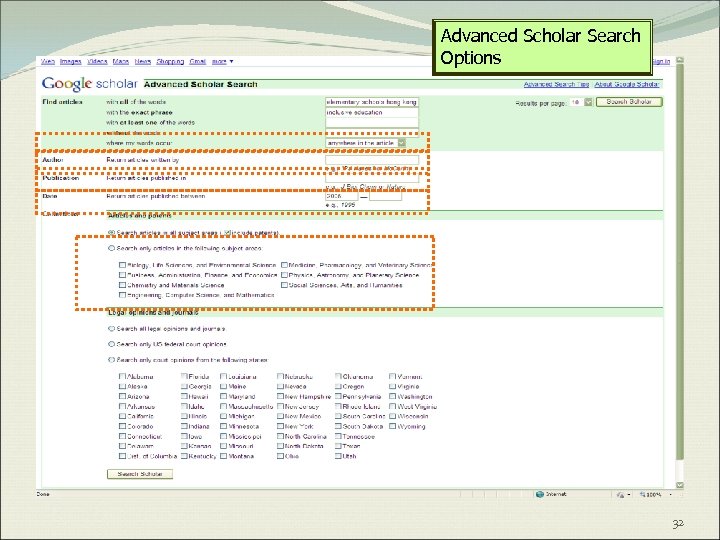Open Advanced Search Tips link
Image resolution: width=720 pixels, height=540 pixels.
pos(556,84)
